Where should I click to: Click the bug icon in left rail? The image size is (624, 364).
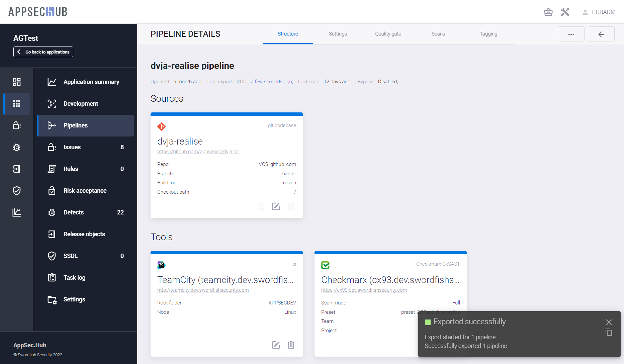17,147
